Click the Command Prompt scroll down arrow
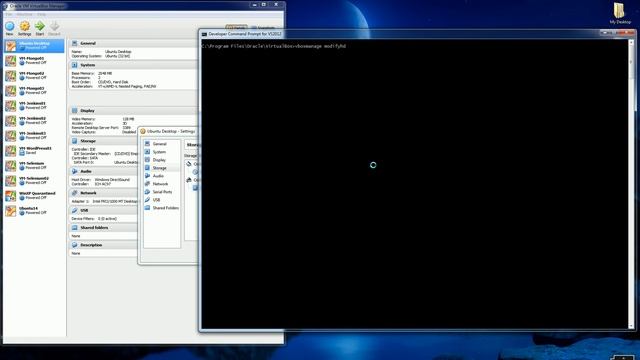This screenshot has height=360, width=640. [631, 326]
